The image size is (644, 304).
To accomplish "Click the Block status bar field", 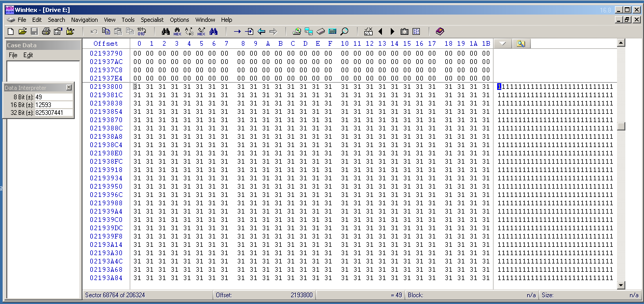I will click(473, 295).
